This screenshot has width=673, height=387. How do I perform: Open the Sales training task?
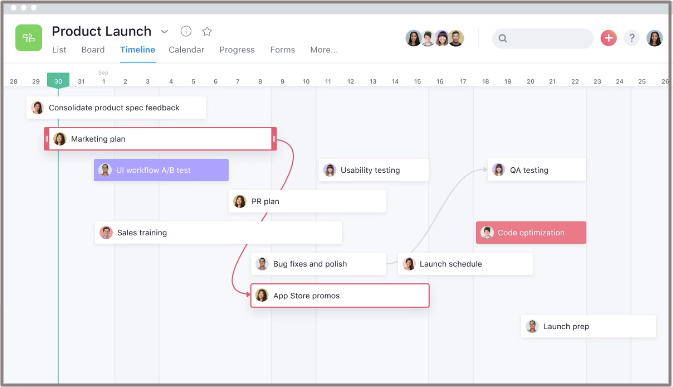coord(218,233)
